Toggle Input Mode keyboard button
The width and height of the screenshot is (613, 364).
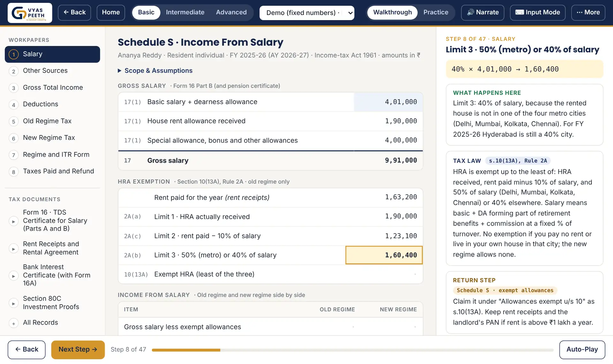pos(538,12)
